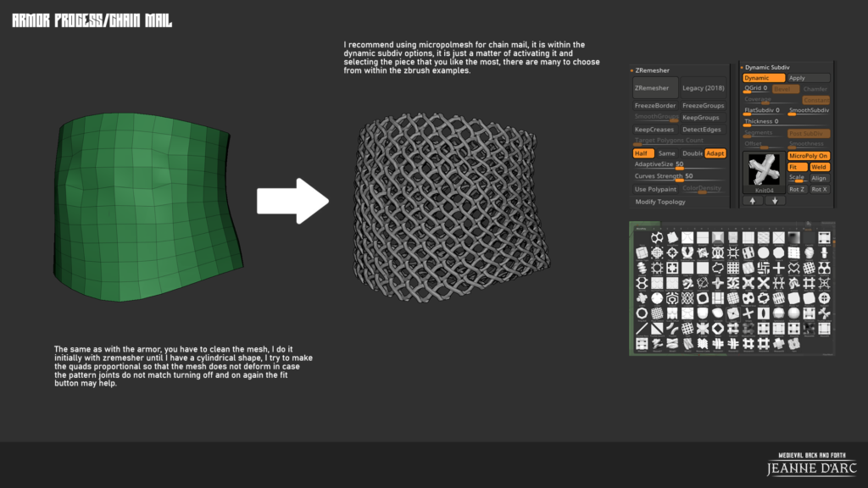Click the down arrow to cycle MicroPoly patterns
Viewport: 868px width, 488px height.
click(x=775, y=201)
